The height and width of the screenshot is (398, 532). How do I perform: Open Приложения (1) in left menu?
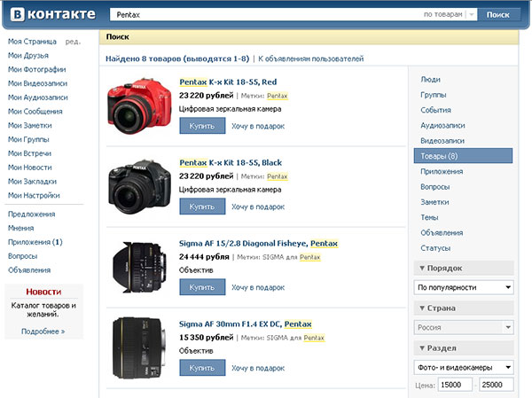point(35,242)
